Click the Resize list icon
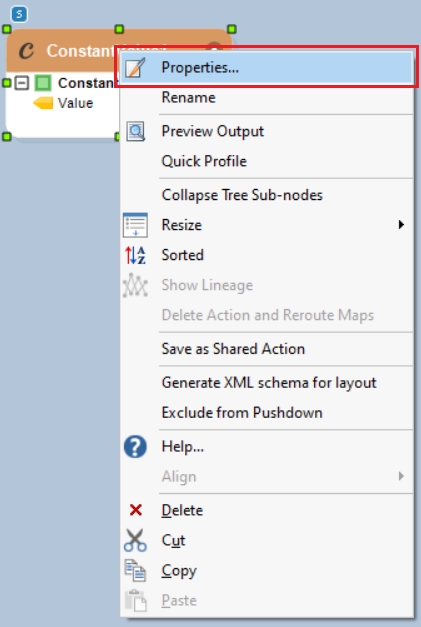This screenshot has width=421, height=627. (135, 225)
